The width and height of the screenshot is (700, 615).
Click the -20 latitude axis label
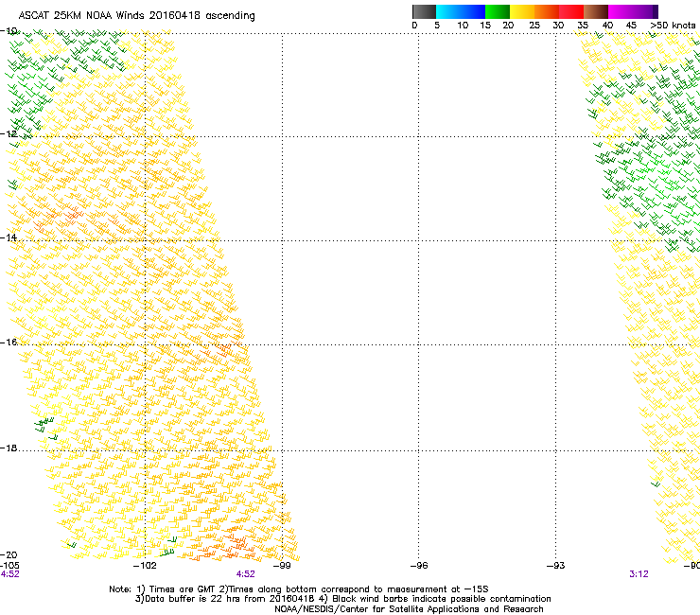(9, 554)
